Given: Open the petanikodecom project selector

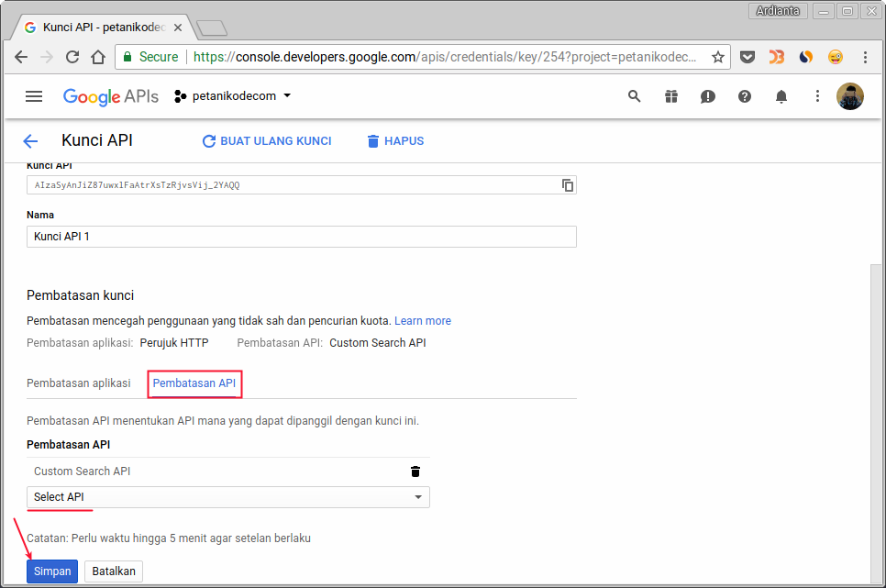Looking at the screenshot, I should [x=231, y=95].
